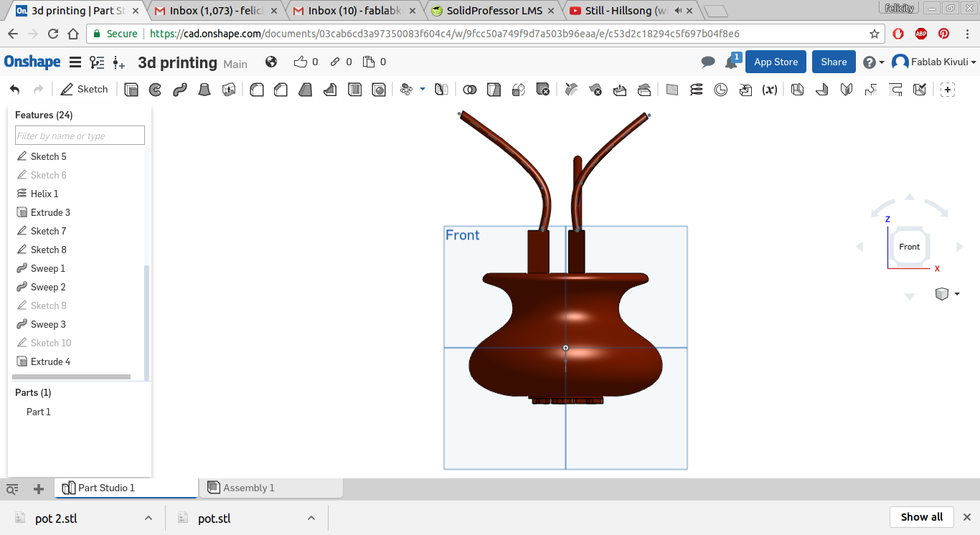This screenshot has width=980, height=535.
Task: Undo the last action
Action: [x=15, y=90]
